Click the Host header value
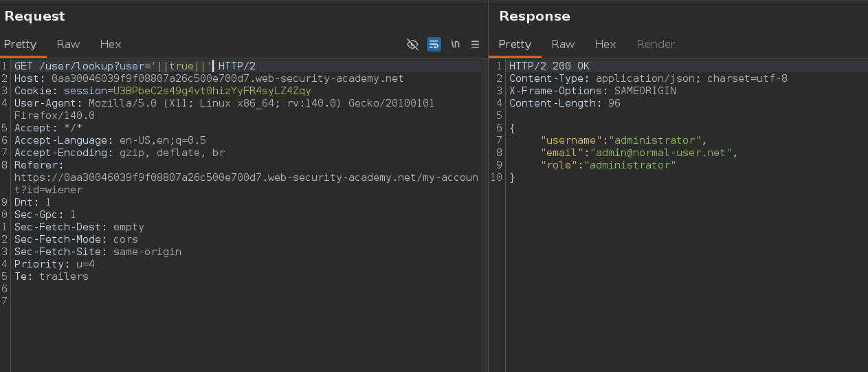The width and height of the screenshot is (868, 372). tap(227, 78)
